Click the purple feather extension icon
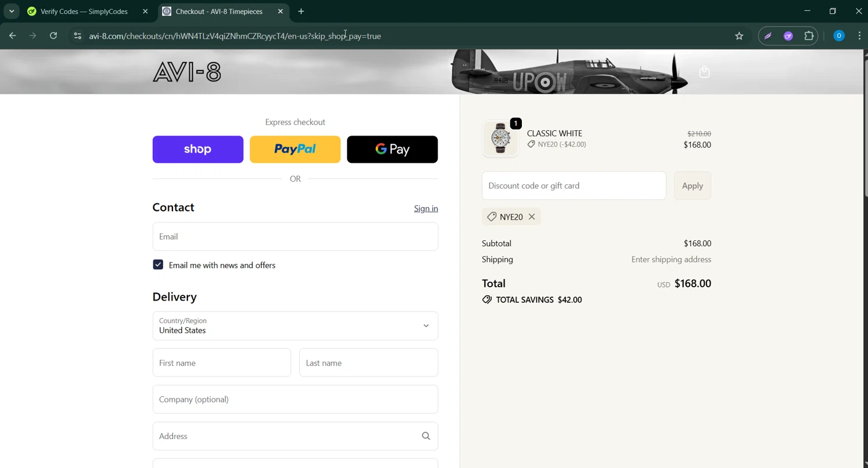 point(768,36)
